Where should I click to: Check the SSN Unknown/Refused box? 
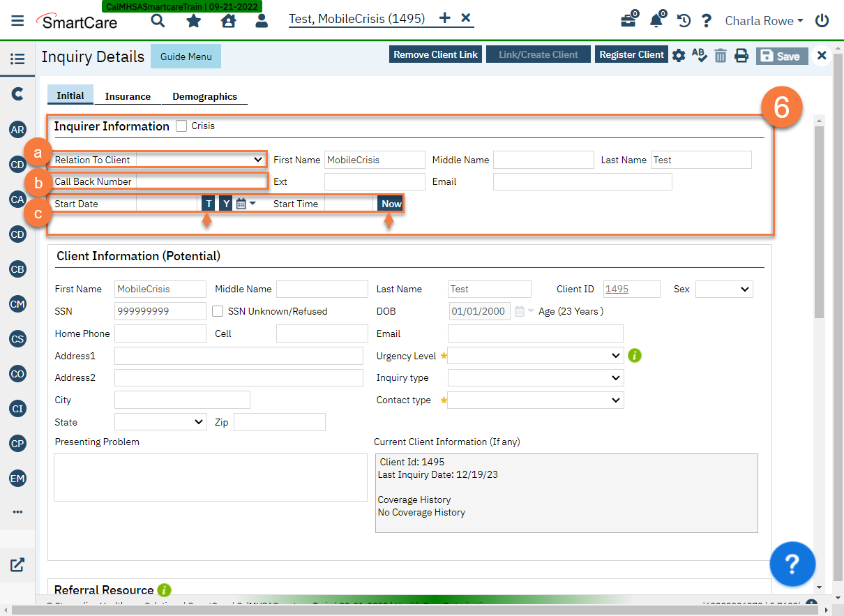(218, 311)
